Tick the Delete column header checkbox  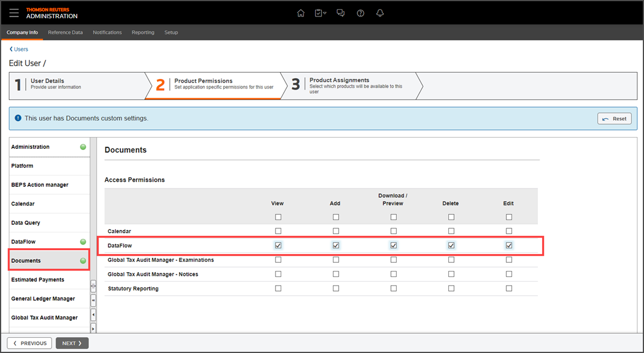pyautogui.click(x=451, y=217)
